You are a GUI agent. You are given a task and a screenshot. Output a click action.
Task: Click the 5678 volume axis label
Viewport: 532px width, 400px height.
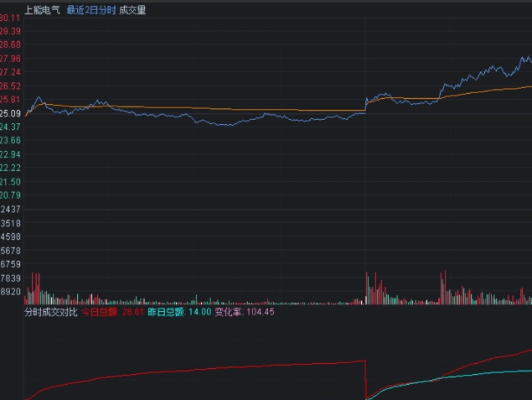coord(10,251)
